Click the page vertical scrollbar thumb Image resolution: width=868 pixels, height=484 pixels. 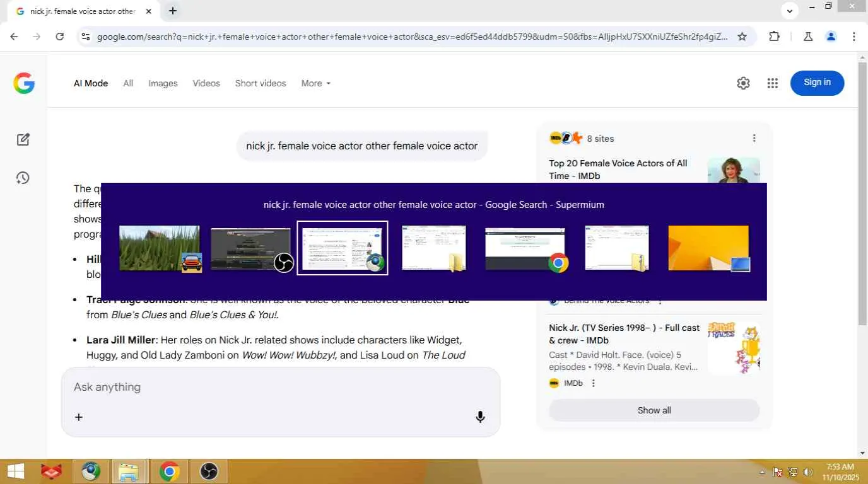pos(862,194)
